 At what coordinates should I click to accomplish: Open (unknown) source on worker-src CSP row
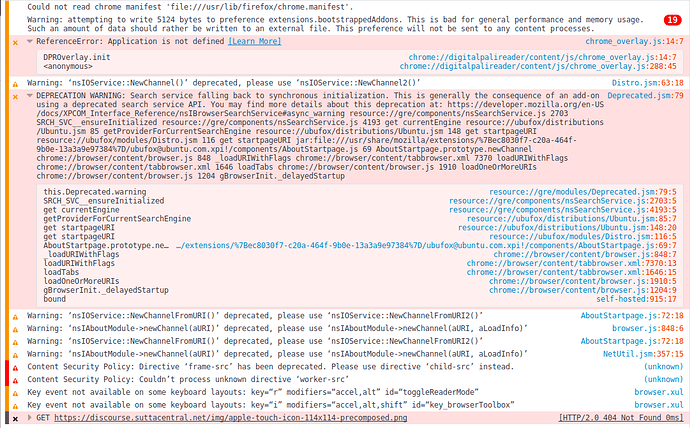(663, 379)
